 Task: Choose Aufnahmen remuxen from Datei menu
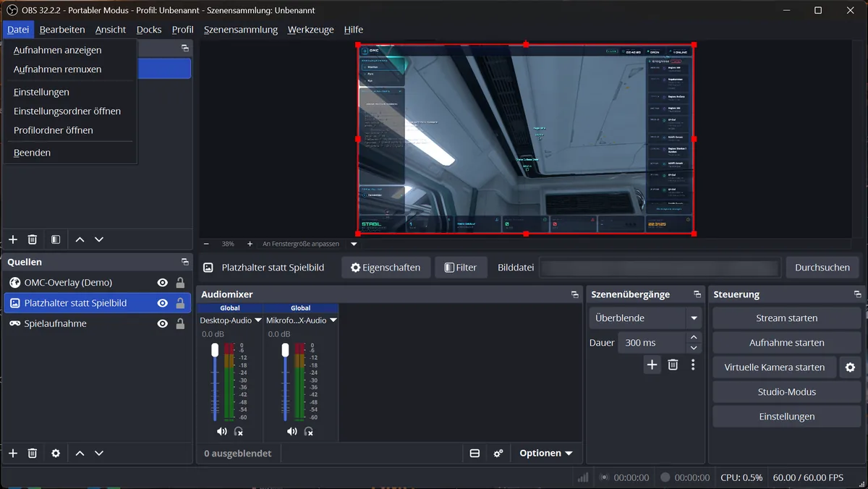tap(57, 69)
